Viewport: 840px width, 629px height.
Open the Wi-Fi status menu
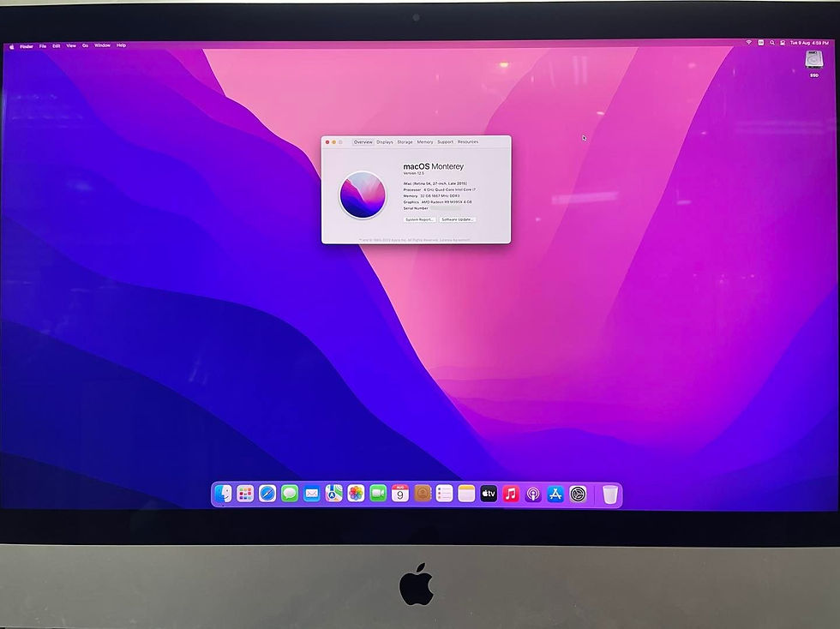(x=749, y=43)
